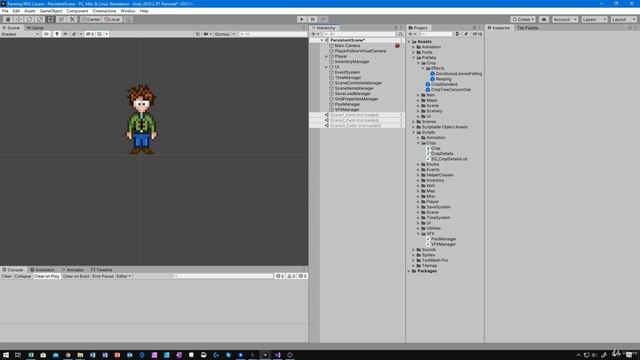Screen dimensions: 640x360
Task: Select the Scale tool in the toolbar
Action: point(40,20)
